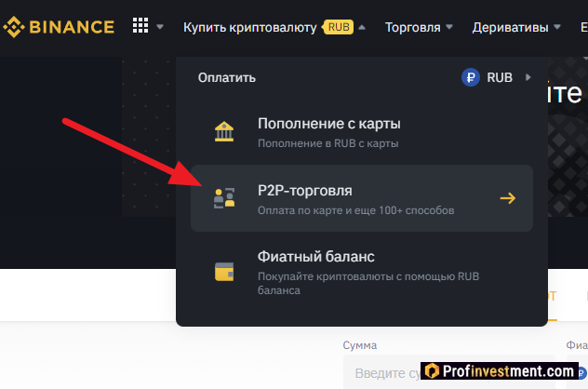Viewport: 588px width, 389px height.
Task: Expand the Деривативы dropdown arrow
Action: (557, 27)
